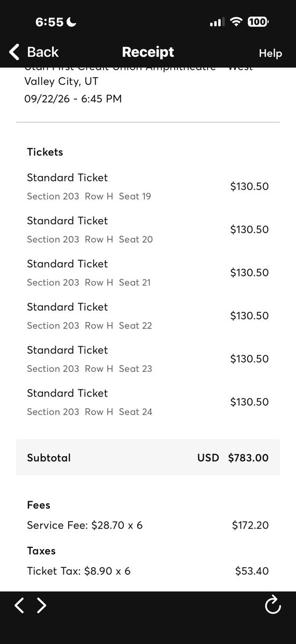The height and width of the screenshot is (644, 296).
Task: Reload the page using refresh icon
Action: 273,605
